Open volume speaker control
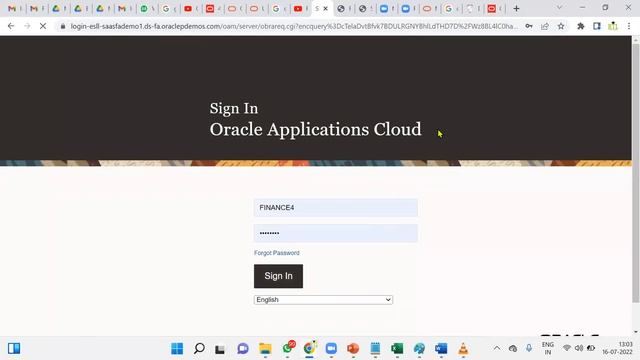This screenshot has height=360, width=640. coord(579,348)
